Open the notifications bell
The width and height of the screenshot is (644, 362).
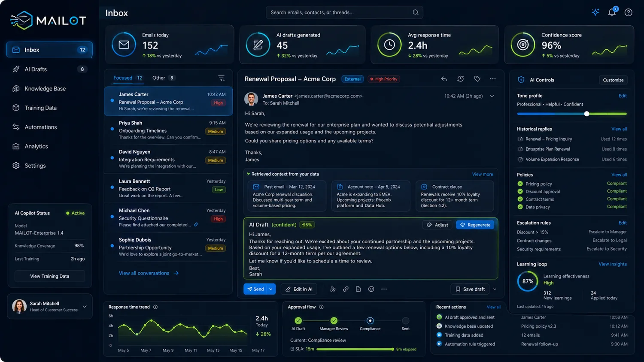pyautogui.click(x=612, y=12)
